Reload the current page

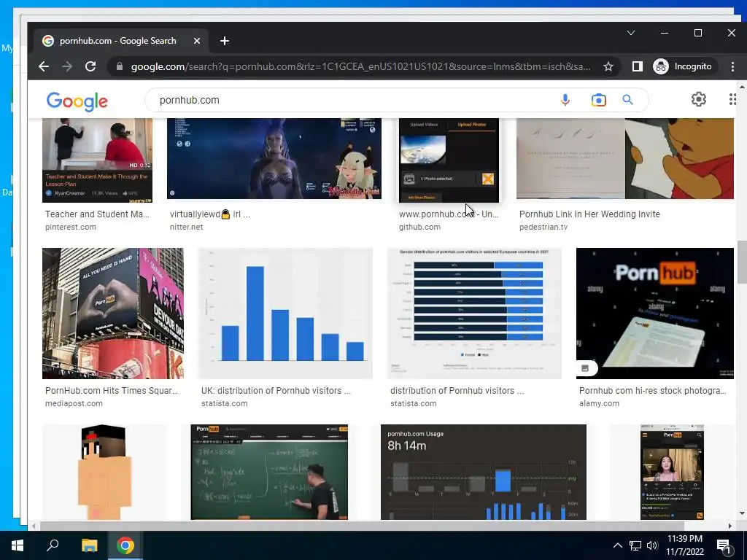coord(90,66)
